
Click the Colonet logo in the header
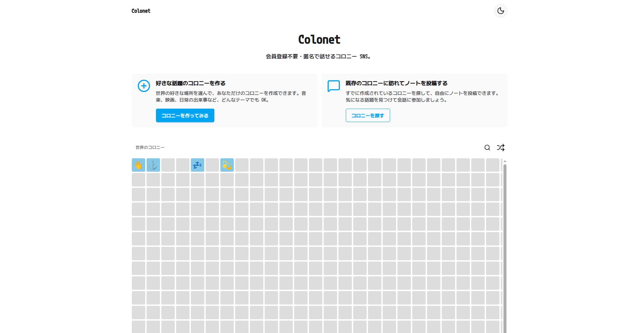click(141, 11)
